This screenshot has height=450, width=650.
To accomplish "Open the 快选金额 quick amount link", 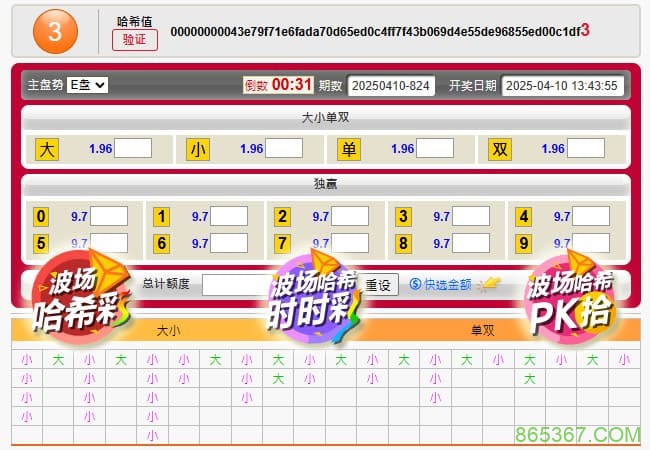I will pyautogui.click(x=448, y=284).
